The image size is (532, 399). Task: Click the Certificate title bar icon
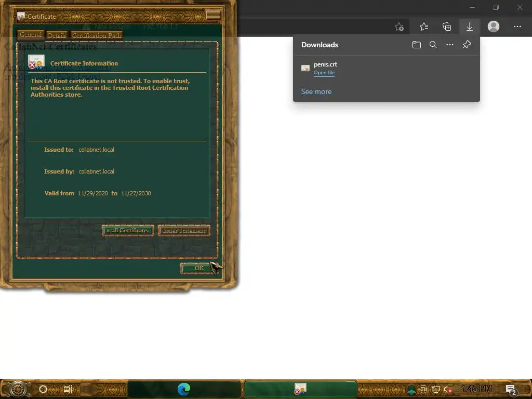click(21, 16)
